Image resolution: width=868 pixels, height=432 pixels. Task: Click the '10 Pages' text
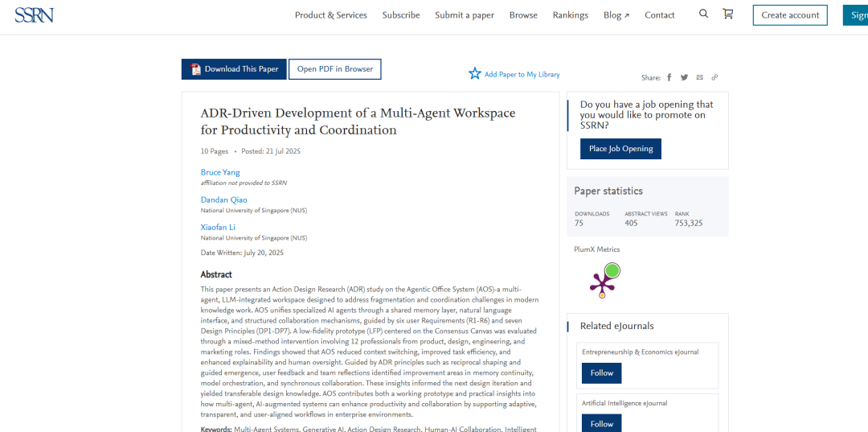pos(215,151)
